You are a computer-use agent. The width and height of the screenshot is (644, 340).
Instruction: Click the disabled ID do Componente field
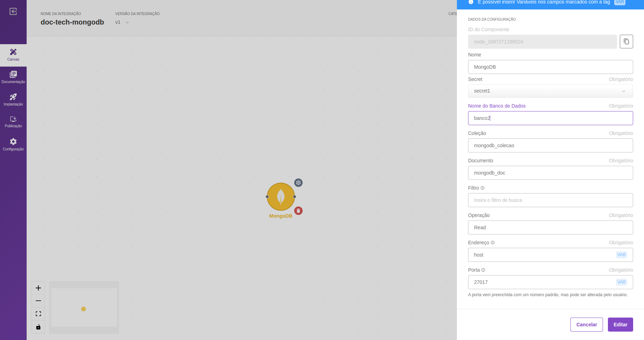pyautogui.click(x=542, y=42)
